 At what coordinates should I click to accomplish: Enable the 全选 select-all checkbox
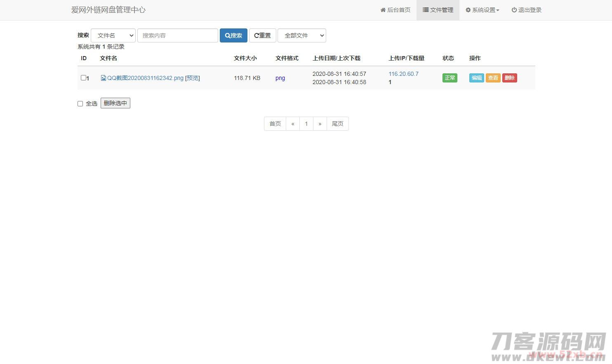coord(80,103)
